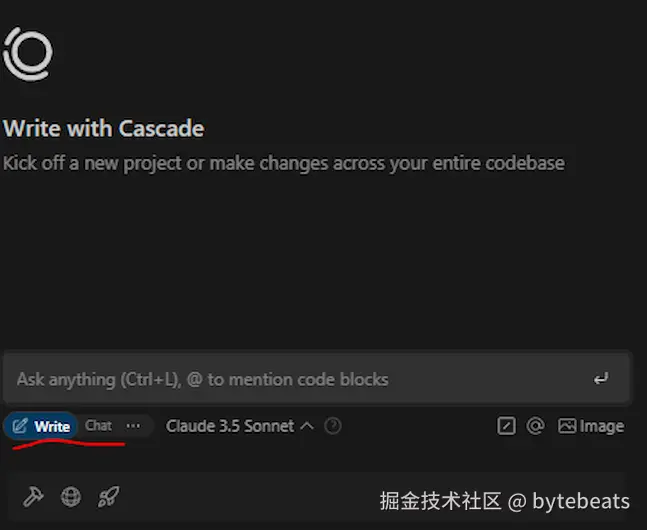Viewport: 647px width, 530px height.
Task: Click the Cascade swirl logo
Action: pyautogui.click(x=28, y=54)
